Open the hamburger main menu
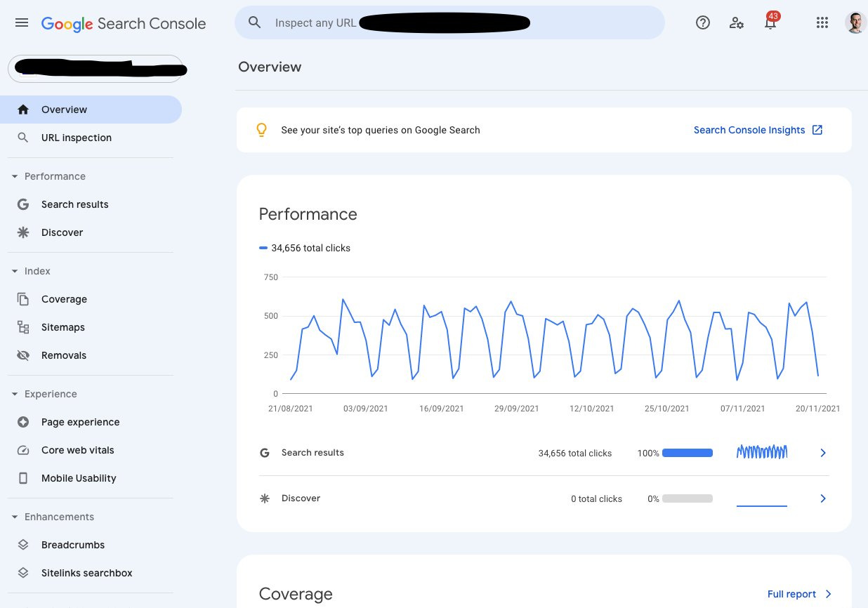Screen dimensions: 868x608 [x=22, y=22]
